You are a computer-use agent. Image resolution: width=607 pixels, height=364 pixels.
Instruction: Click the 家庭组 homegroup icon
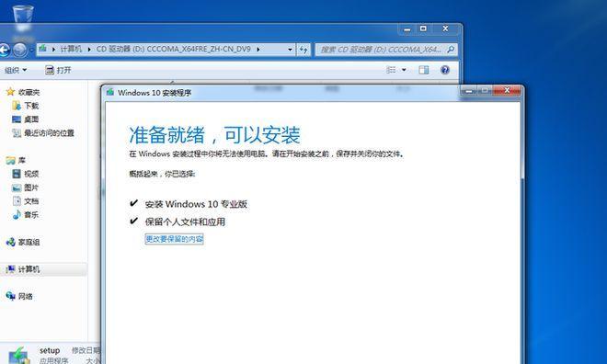[10, 242]
